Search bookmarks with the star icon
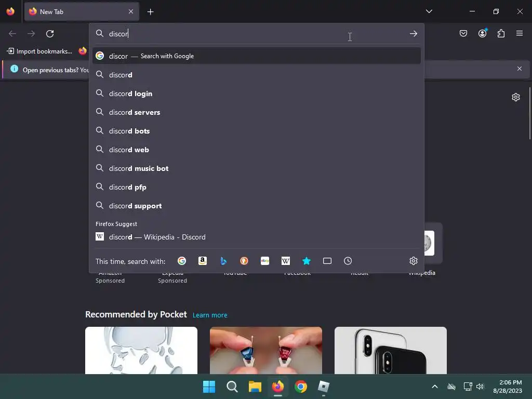This screenshot has width=532, height=399. click(x=307, y=261)
